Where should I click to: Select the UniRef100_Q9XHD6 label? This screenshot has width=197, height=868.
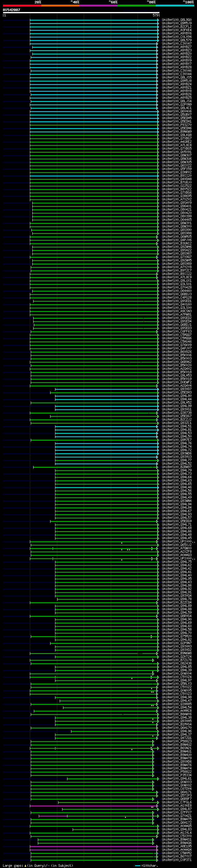pyautogui.click(x=177, y=761)
